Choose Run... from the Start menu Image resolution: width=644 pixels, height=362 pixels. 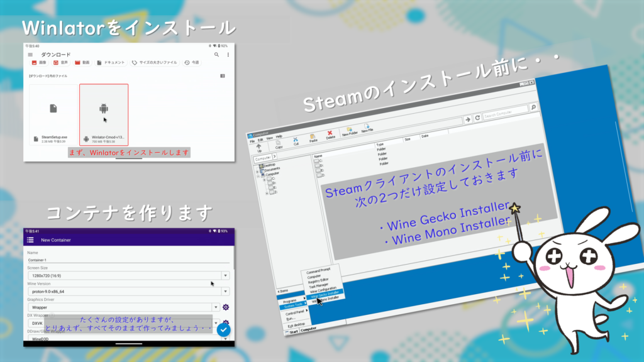(x=291, y=319)
